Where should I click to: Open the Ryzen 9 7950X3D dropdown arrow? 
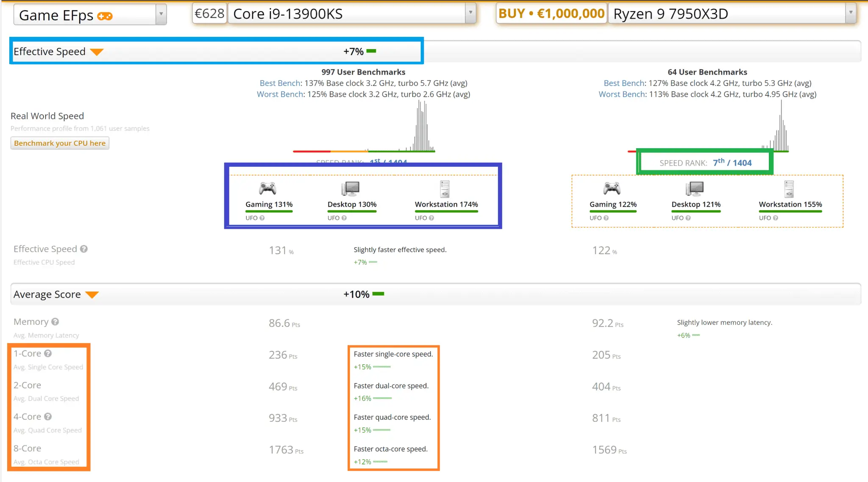pos(850,14)
